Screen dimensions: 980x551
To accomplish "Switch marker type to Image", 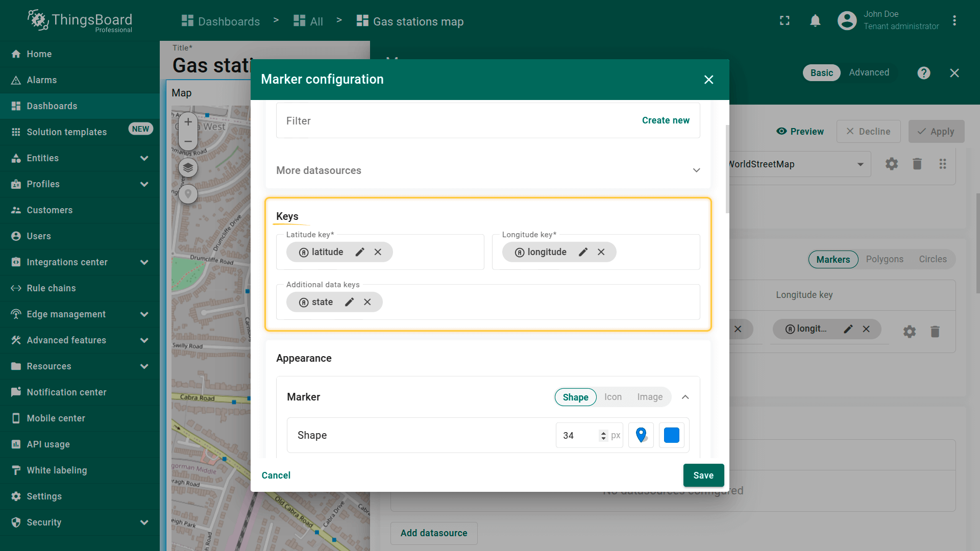I will coord(649,397).
